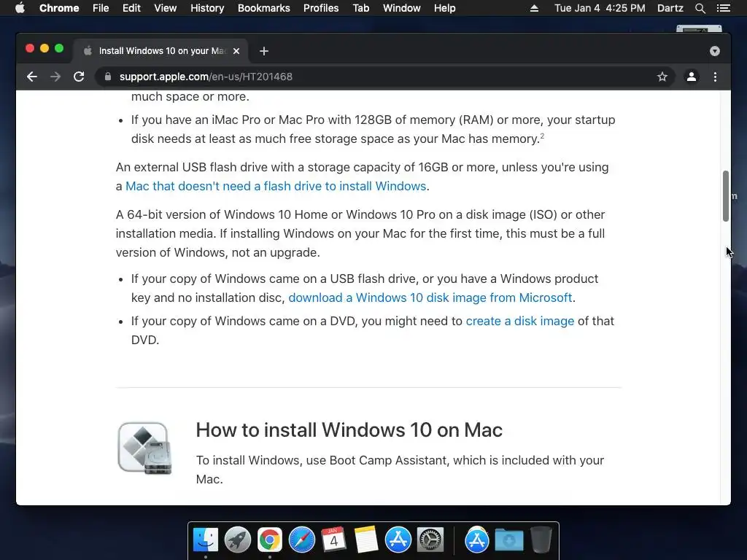The image size is (747, 560).
Task: Open the Bookmarks menu
Action: pyautogui.click(x=264, y=8)
